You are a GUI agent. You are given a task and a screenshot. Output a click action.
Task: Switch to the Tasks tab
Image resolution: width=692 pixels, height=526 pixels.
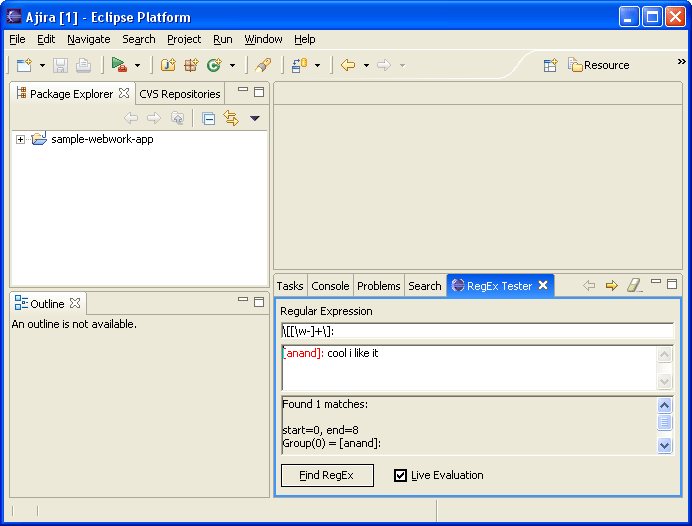[290, 286]
